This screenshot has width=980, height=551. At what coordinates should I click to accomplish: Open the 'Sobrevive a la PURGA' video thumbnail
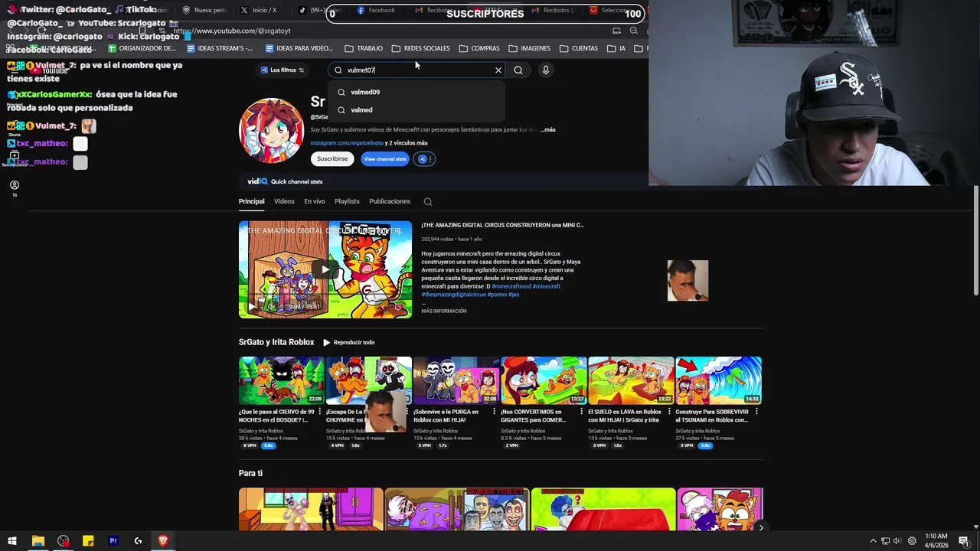click(x=456, y=380)
